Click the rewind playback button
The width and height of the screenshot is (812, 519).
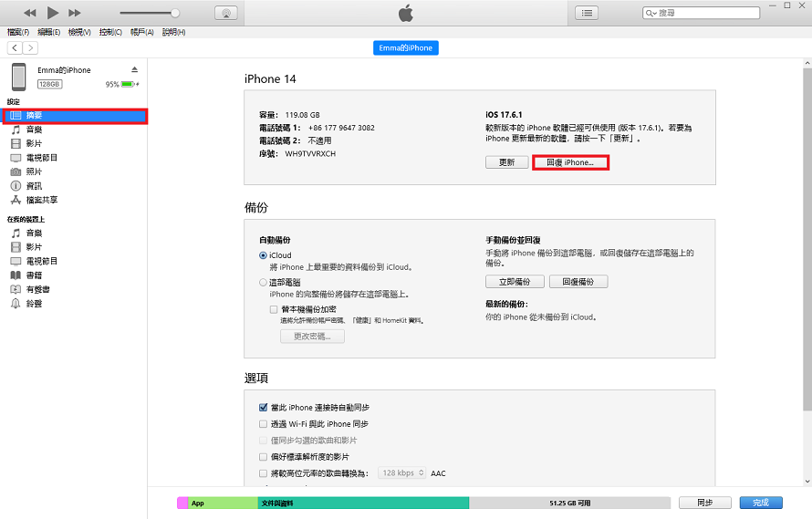pos(30,13)
